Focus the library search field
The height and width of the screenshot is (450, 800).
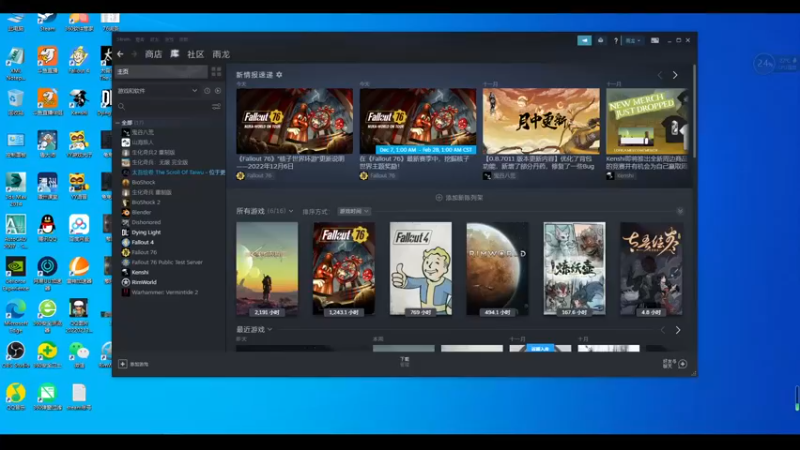pyautogui.click(x=163, y=107)
